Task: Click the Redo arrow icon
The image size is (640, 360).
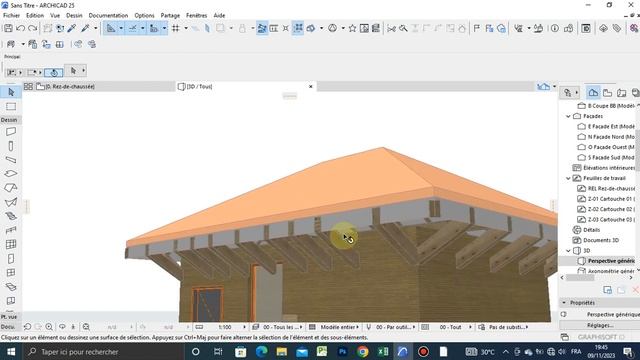Action: point(33,28)
